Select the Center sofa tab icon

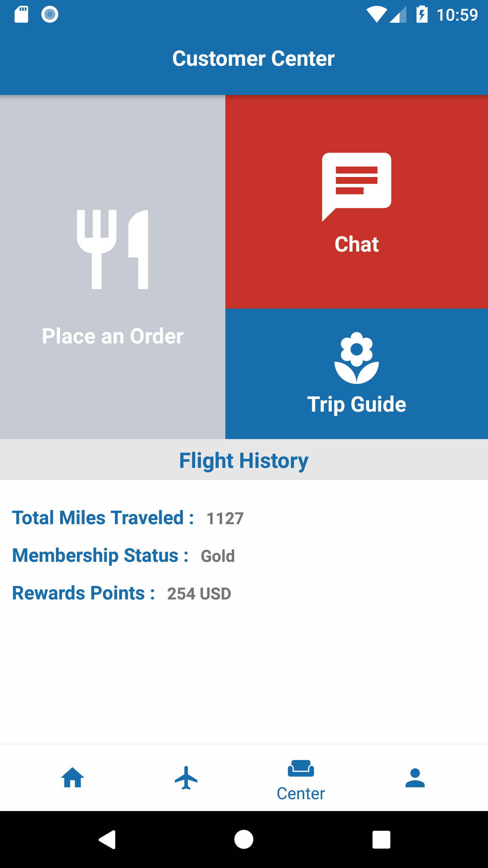point(301,768)
